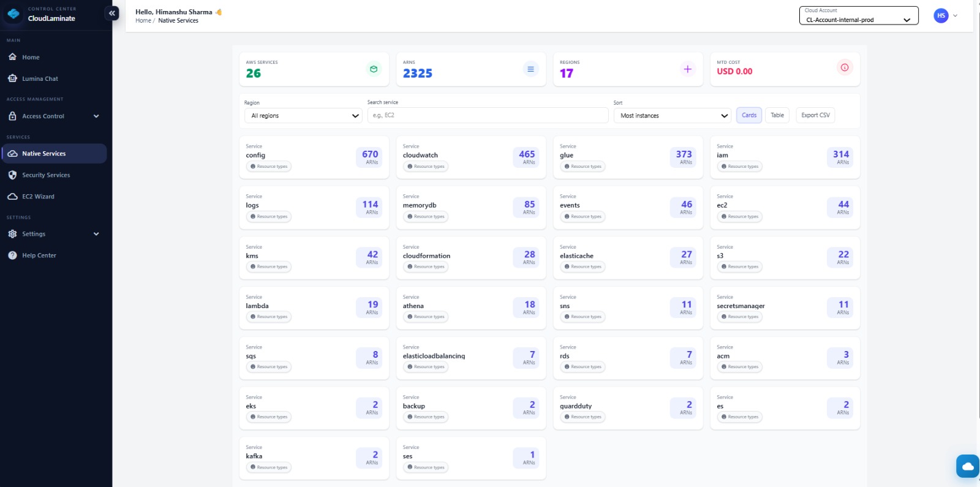Collapse the sidebar with the double-chevron icon
Screen dimensions: 980x487
click(111, 13)
